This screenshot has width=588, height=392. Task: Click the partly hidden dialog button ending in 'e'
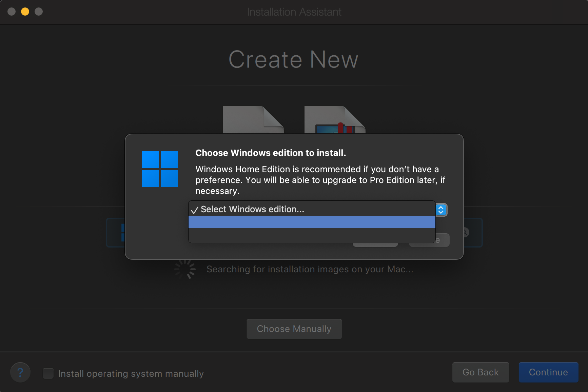(442, 240)
